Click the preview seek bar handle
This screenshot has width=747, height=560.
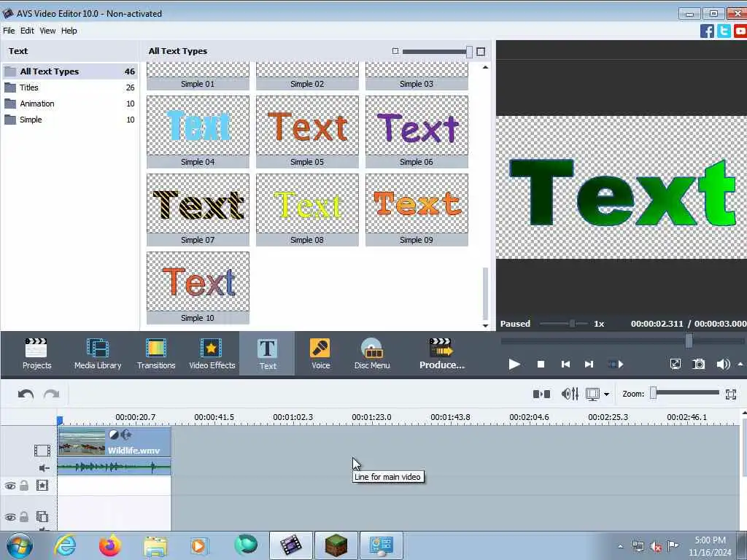coord(689,341)
